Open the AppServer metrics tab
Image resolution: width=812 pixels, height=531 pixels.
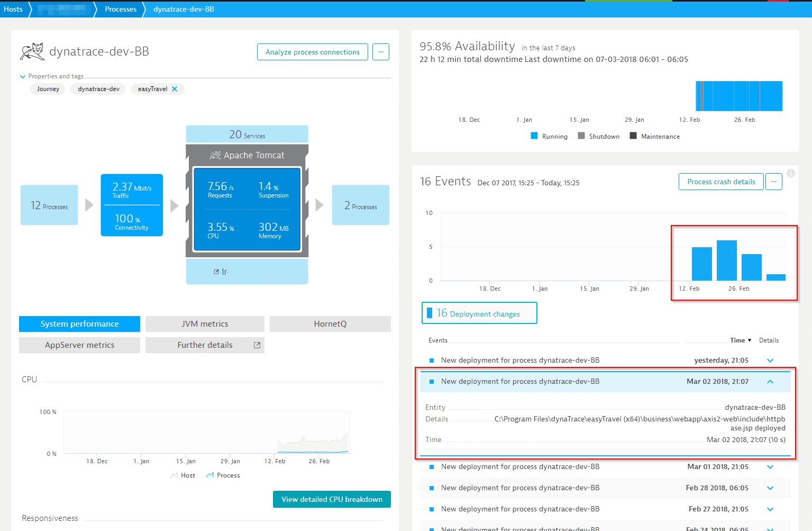click(x=79, y=345)
